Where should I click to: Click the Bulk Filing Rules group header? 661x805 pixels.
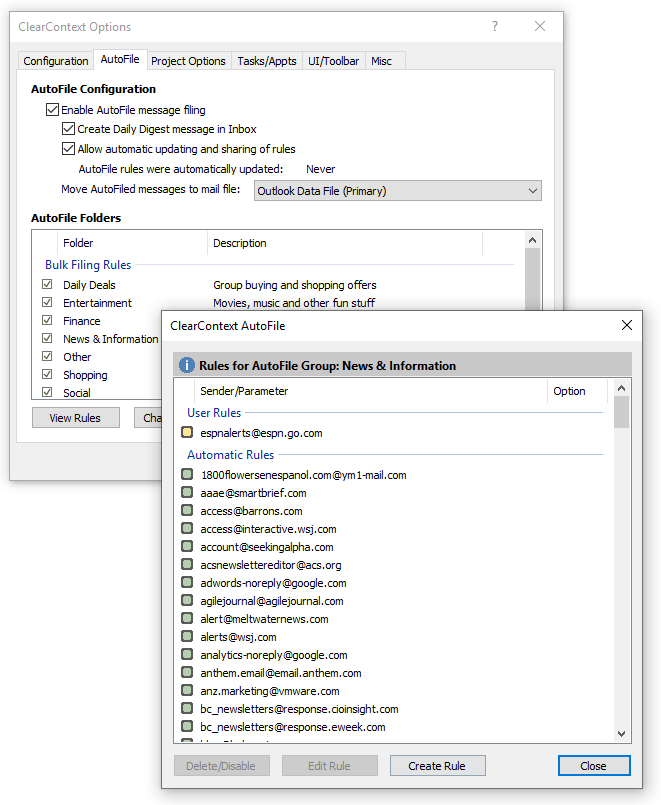88,264
